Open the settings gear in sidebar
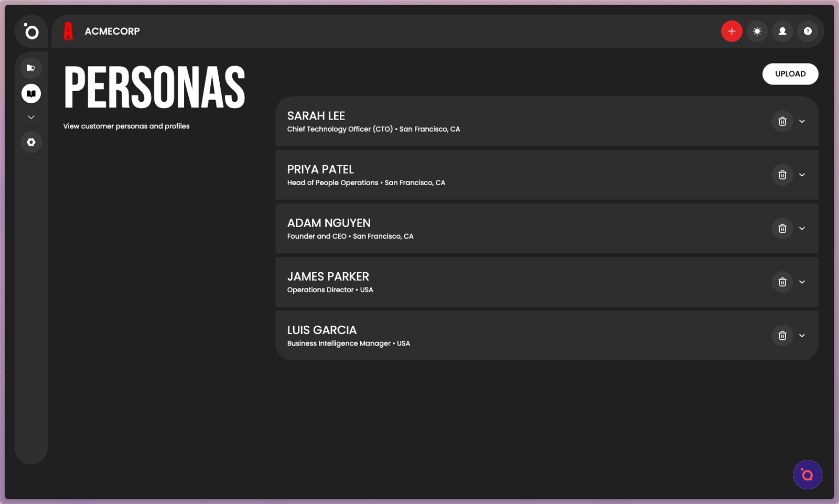The height and width of the screenshot is (504, 839). [x=31, y=142]
